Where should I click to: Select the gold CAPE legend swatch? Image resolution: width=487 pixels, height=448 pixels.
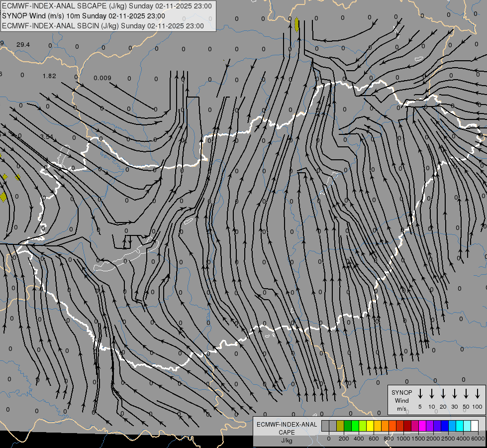pyautogui.click(x=378, y=426)
